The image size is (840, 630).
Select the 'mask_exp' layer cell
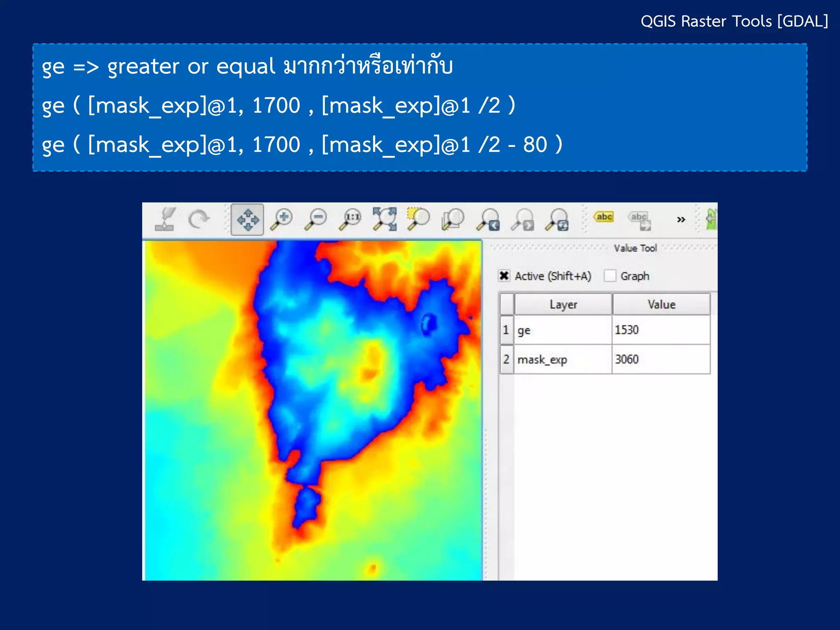tap(563, 359)
